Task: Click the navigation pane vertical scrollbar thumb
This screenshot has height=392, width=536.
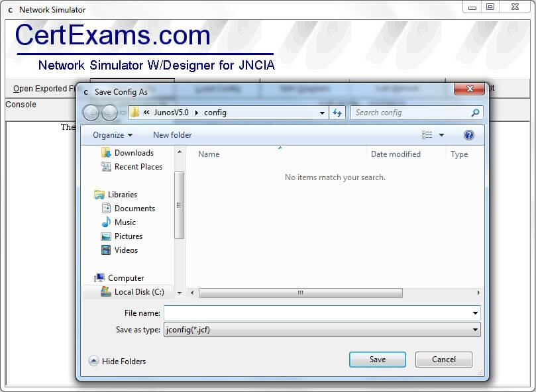Action: pyautogui.click(x=179, y=205)
